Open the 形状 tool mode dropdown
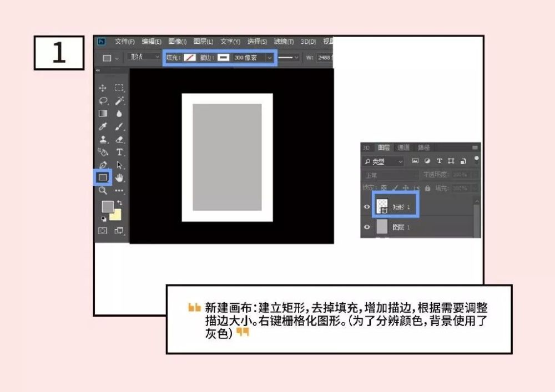 pos(144,57)
